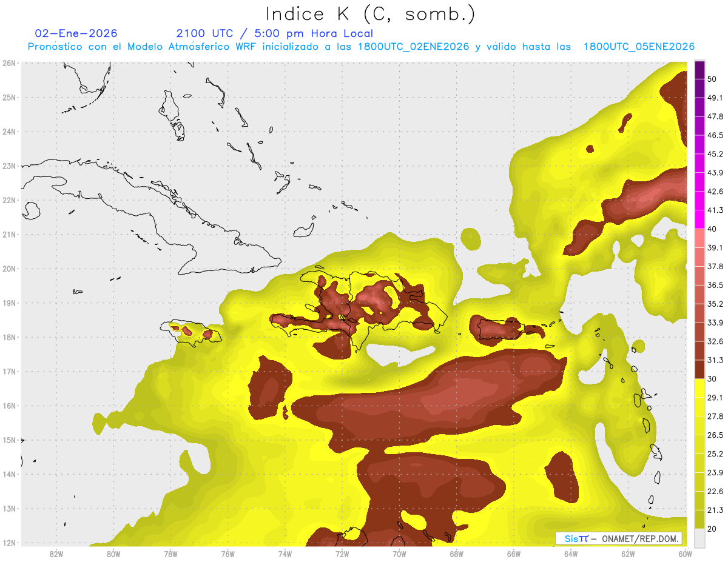Click colorbar value "31.3"
The height and width of the screenshot is (562, 728).
coord(715,360)
